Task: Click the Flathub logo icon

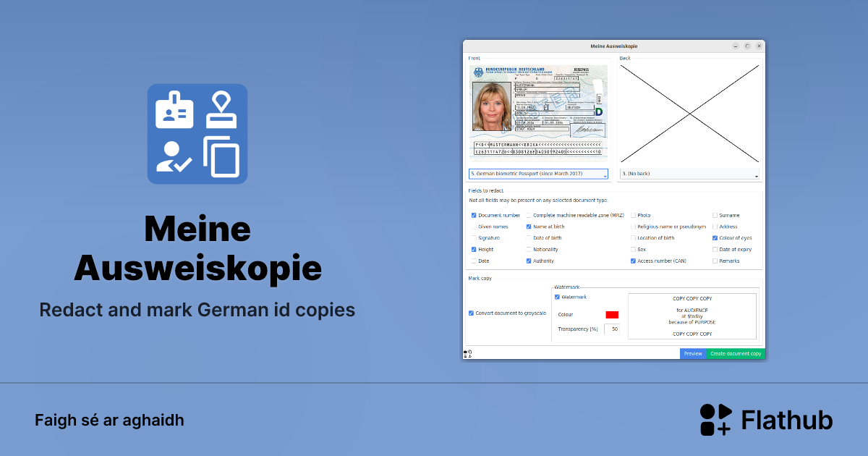Action: [x=716, y=420]
